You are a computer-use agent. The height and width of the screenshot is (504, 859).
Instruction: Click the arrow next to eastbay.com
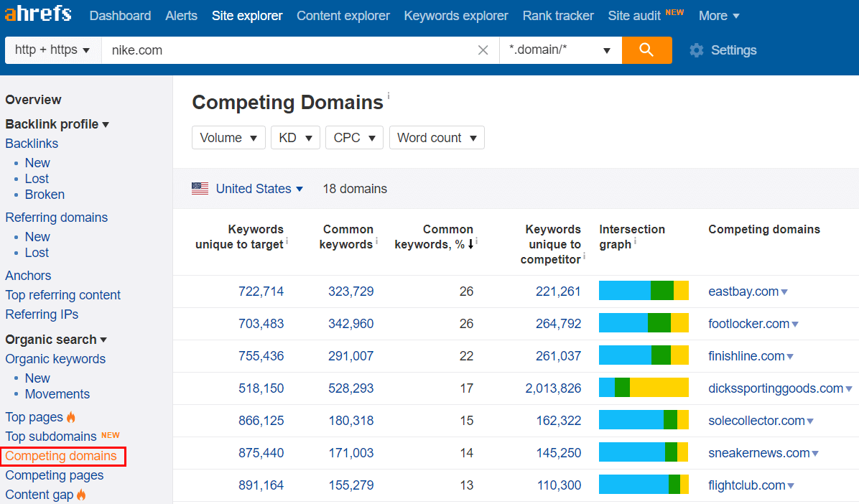(784, 292)
